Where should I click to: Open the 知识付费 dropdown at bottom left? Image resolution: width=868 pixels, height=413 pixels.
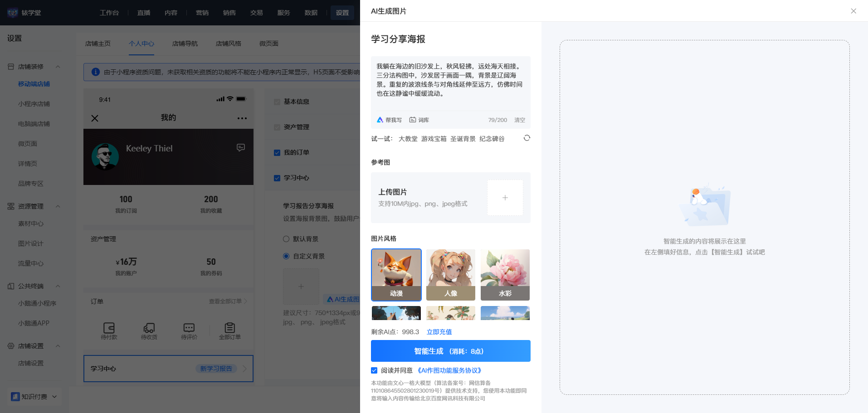click(34, 397)
